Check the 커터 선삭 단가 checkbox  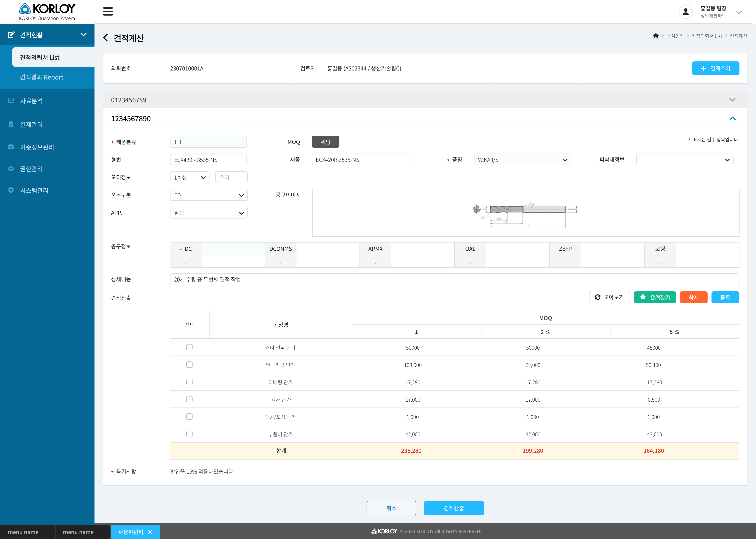pos(189,347)
